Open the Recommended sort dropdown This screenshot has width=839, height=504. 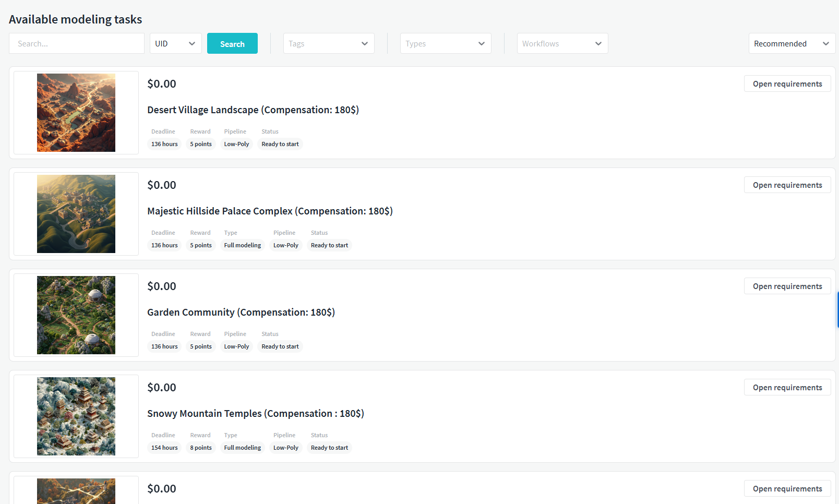(x=792, y=44)
